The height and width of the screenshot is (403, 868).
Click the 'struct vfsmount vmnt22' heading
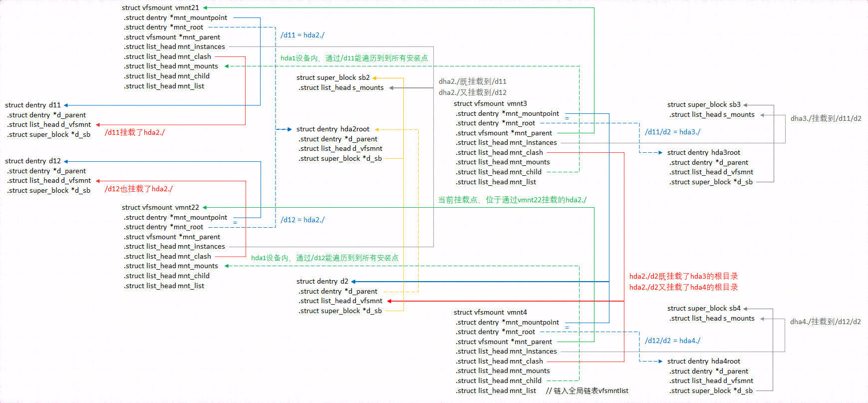pos(160,207)
